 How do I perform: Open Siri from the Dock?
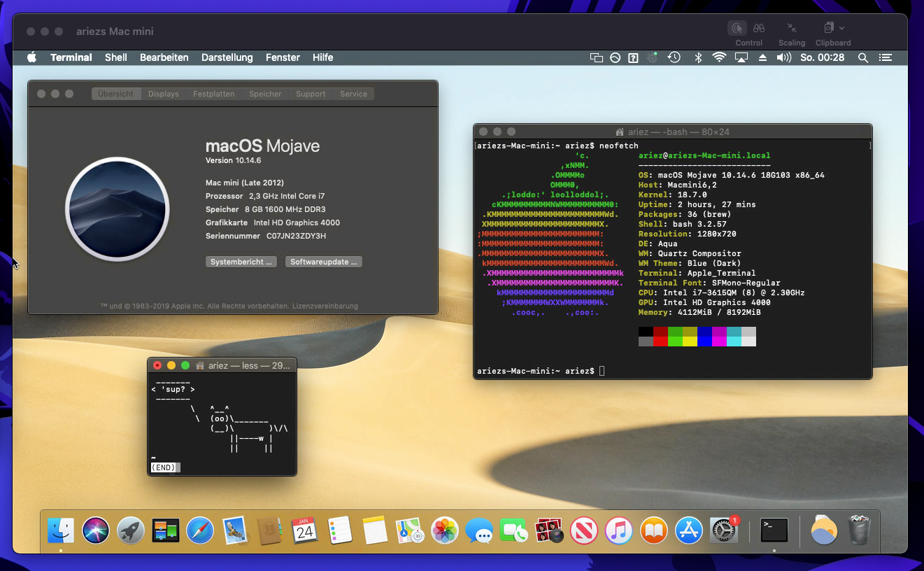pyautogui.click(x=96, y=530)
